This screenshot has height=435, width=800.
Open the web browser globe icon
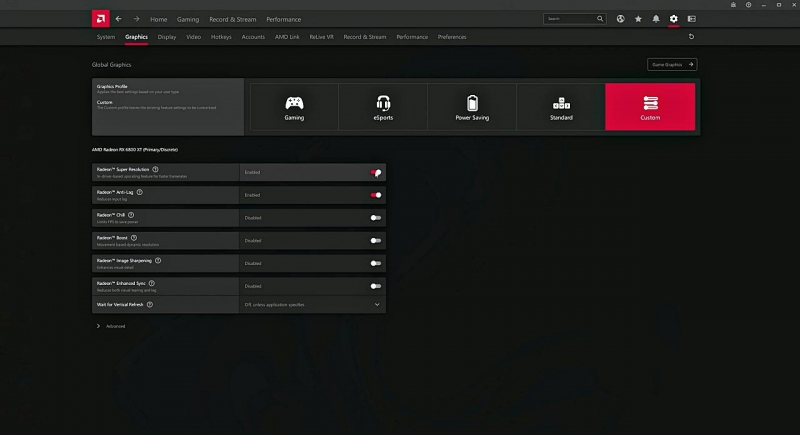[x=621, y=19]
